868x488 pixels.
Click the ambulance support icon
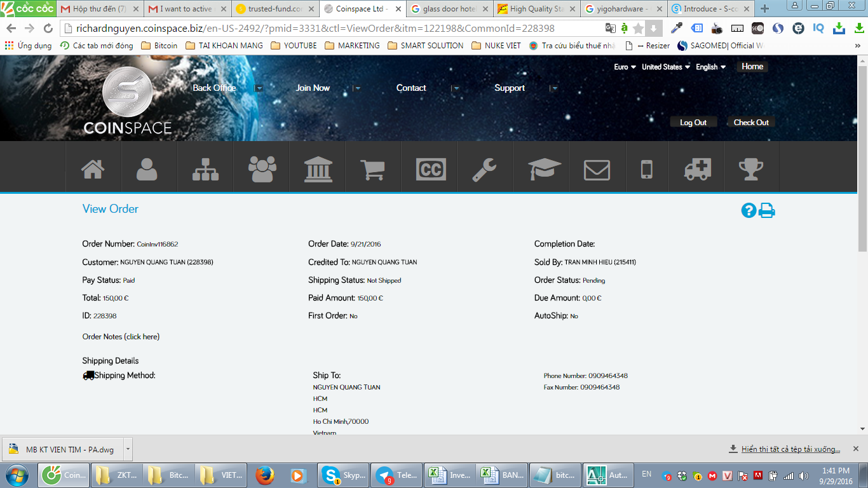[697, 170]
